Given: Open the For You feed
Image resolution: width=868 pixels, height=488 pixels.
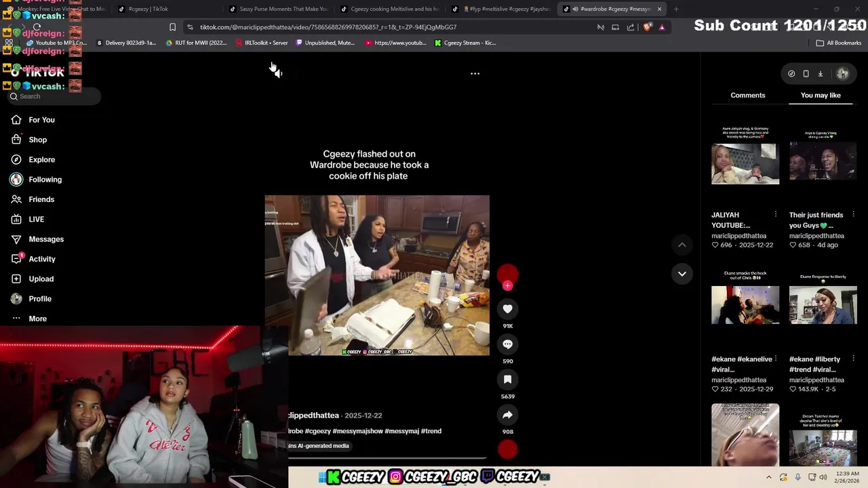Looking at the screenshot, I should tap(41, 120).
